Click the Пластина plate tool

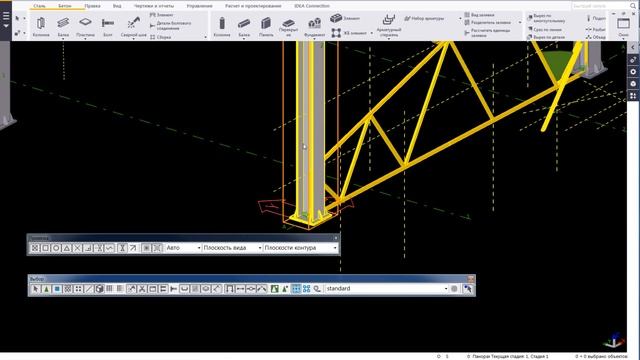click(x=85, y=27)
